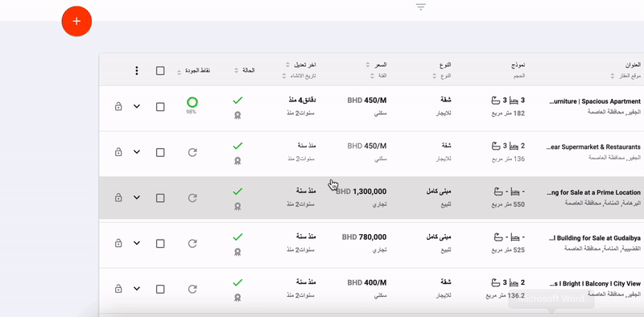This screenshot has width=644, height=317.
Task: Open the three-dot menu in table header
Action: [137, 71]
